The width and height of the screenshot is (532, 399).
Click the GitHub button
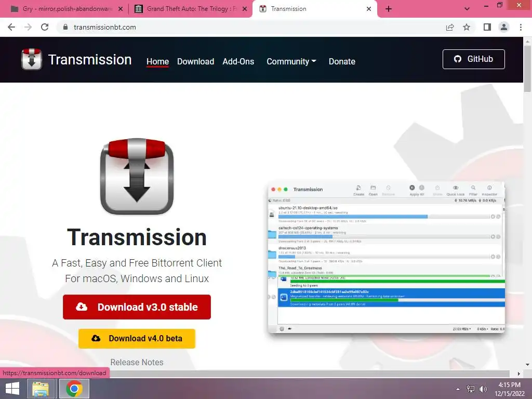pyautogui.click(x=474, y=59)
